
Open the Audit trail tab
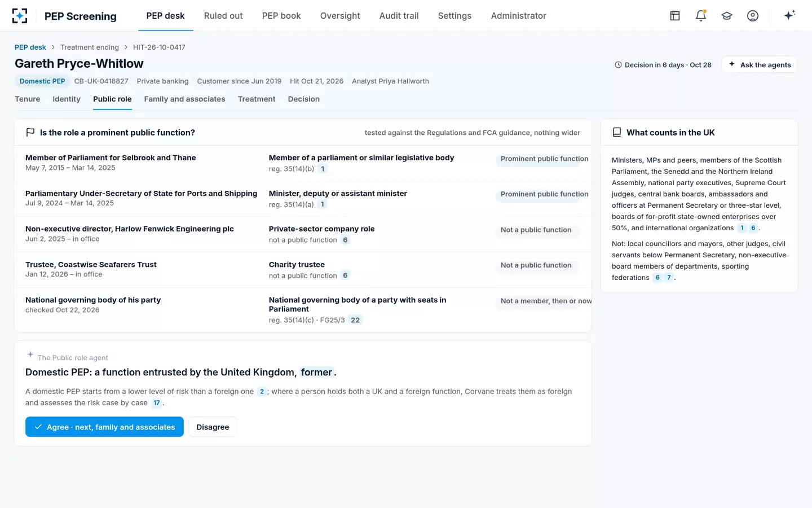coord(399,16)
